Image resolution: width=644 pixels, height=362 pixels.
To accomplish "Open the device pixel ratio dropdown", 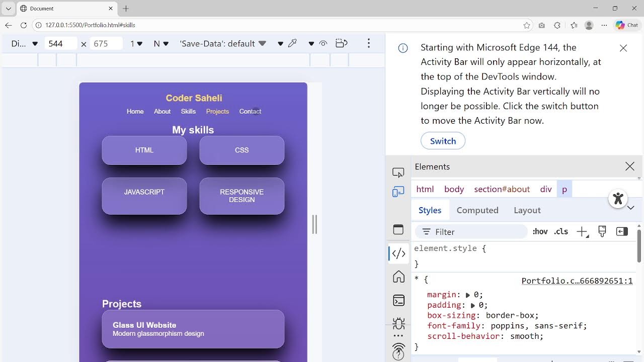I will coord(136,44).
